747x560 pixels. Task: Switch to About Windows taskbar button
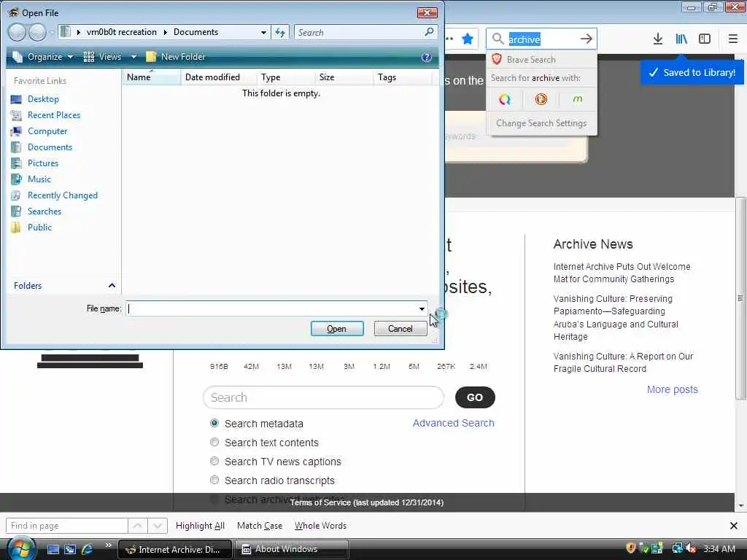pyautogui.click(x=292, y=550)
